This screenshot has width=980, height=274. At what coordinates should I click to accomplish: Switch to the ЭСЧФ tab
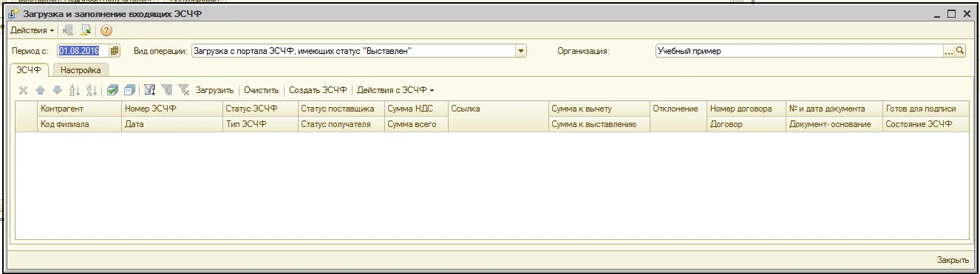pyautogui.click(x=30, y=70)
